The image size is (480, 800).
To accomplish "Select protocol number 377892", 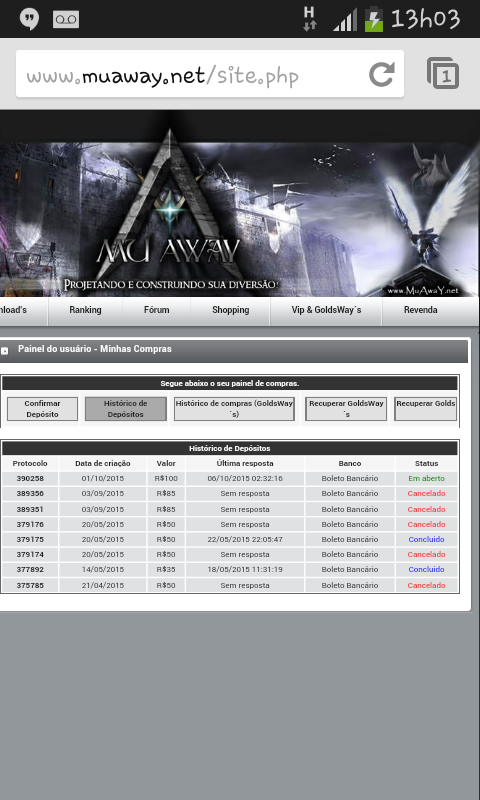I will (x=30, y=569).
